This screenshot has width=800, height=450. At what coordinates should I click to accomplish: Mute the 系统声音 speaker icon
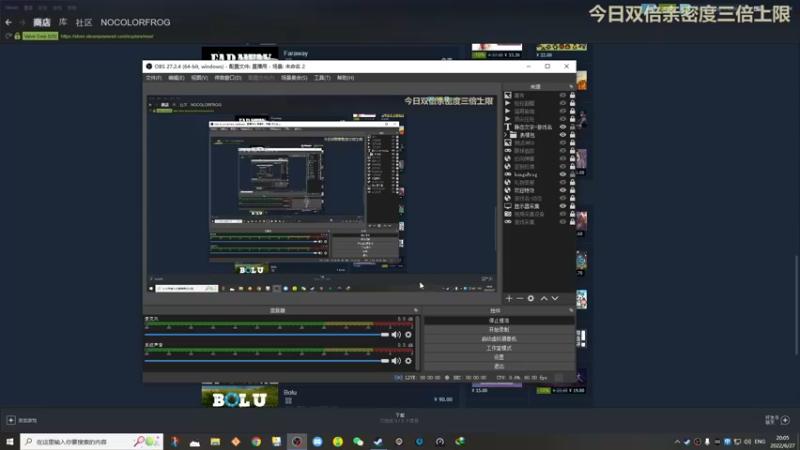click(396, 361)
